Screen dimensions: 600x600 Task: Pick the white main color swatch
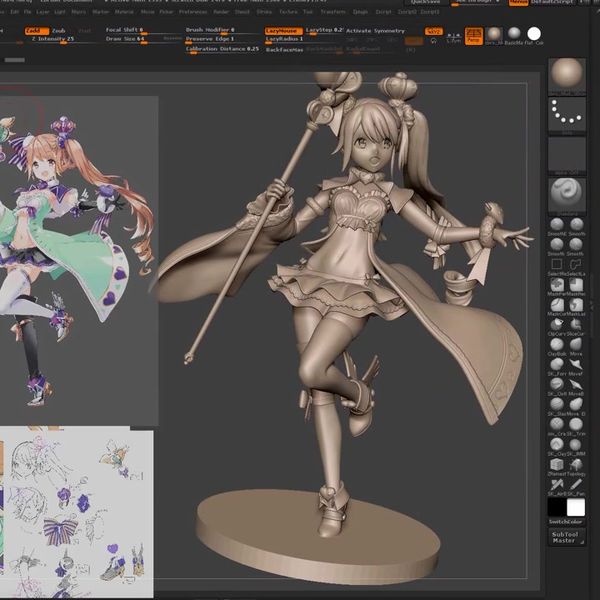[576, 507]
